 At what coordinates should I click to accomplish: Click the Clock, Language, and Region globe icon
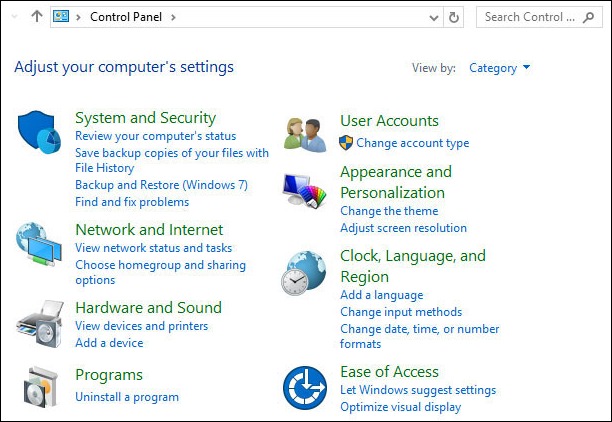[x=305, y=272]
